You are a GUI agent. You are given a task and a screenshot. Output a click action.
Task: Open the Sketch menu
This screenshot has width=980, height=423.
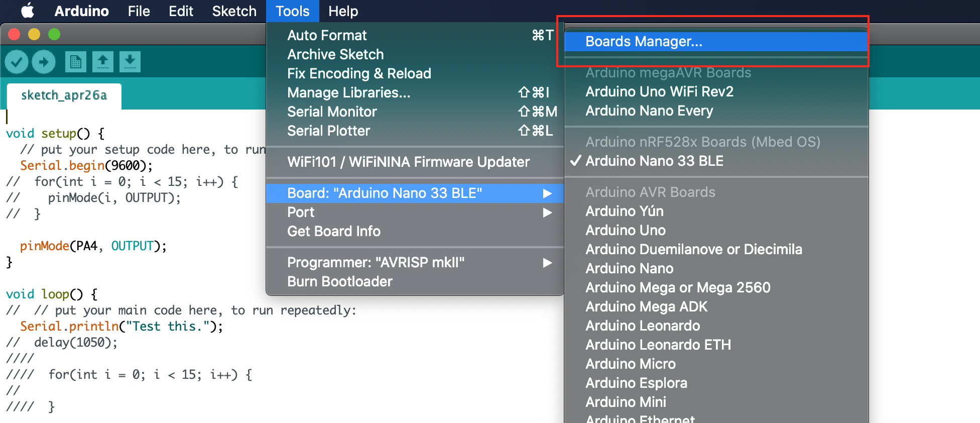[x=234, y=11]
